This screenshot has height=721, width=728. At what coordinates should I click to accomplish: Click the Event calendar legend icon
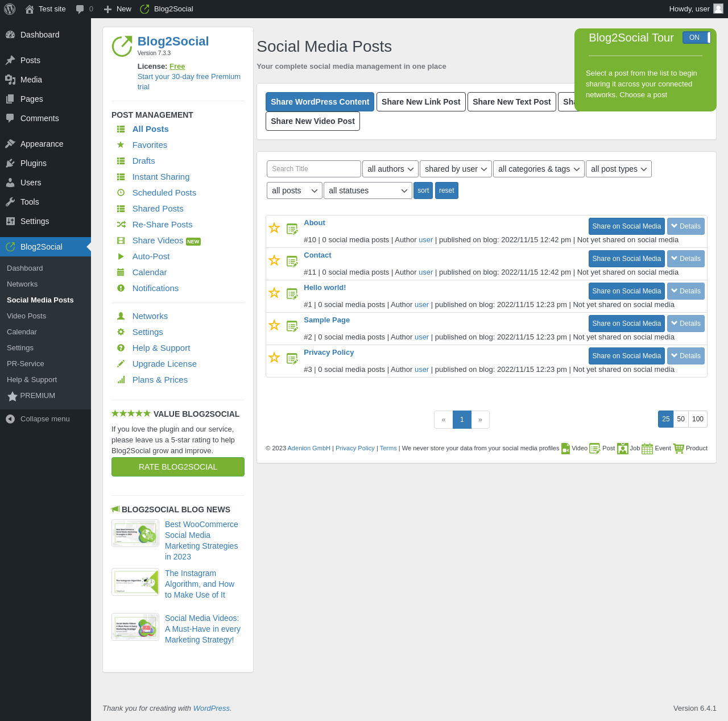pos(647,449)
